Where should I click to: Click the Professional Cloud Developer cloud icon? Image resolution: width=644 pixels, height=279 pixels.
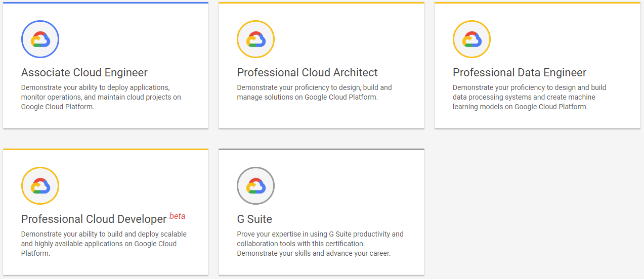coord(40,186)
